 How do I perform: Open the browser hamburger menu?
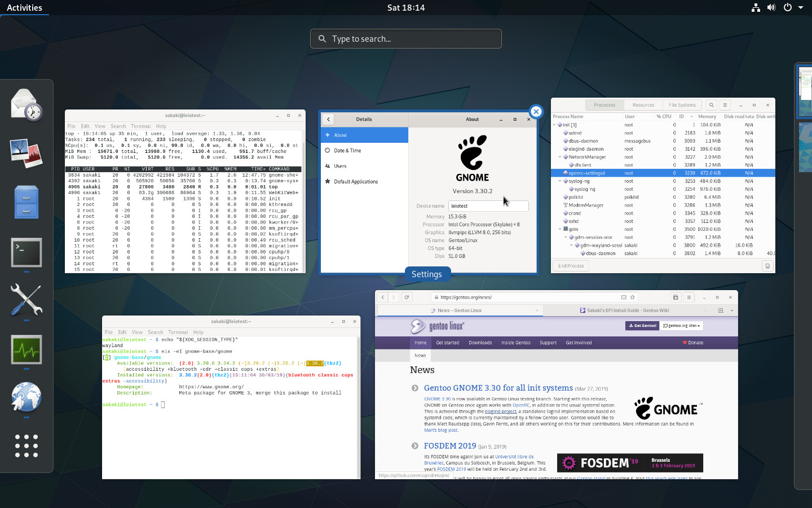point(689,297)
